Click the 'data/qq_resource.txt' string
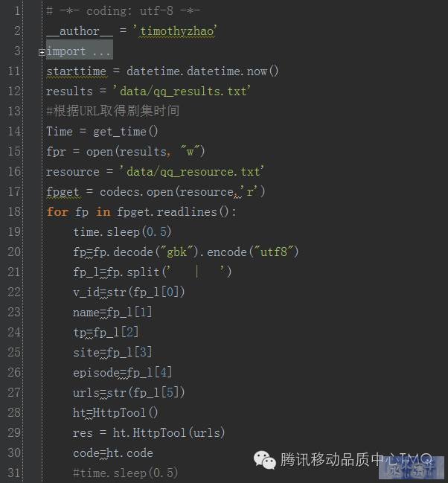Image resolution: width=448 pixels, height=483 pixels. pyautogui.click(x=193, y=172)
